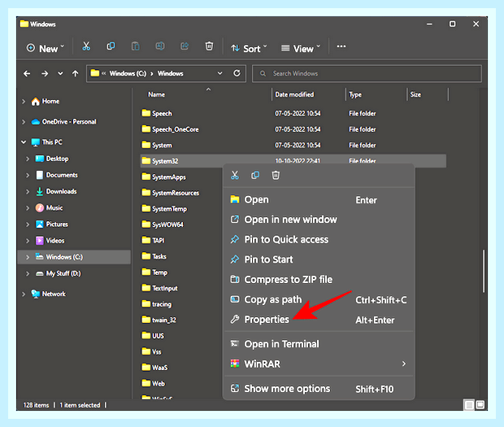Screen dimensions: 504x427
Task: Click the twain_32 folder icon
Action: click(146, 320)
